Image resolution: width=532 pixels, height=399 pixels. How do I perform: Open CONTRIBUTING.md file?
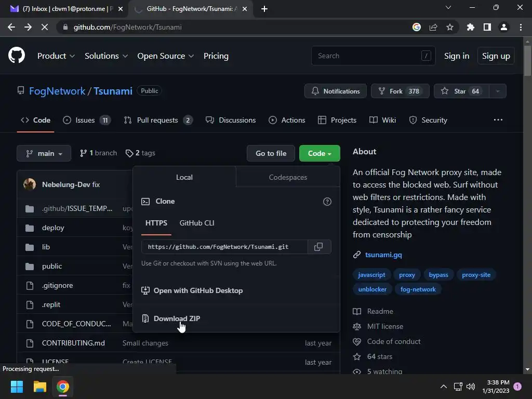(x=73, y=343)
